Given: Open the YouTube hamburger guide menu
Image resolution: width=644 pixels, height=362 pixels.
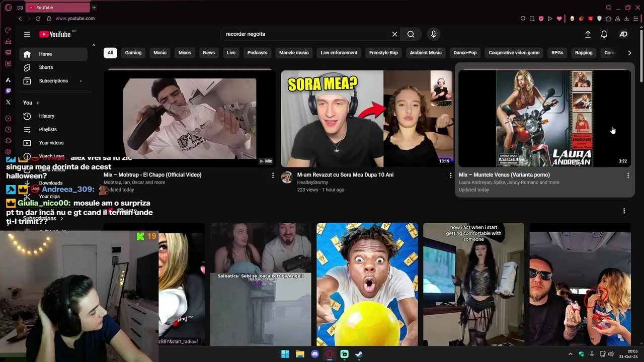Looking at the screenshot, I should coord(27,34).
